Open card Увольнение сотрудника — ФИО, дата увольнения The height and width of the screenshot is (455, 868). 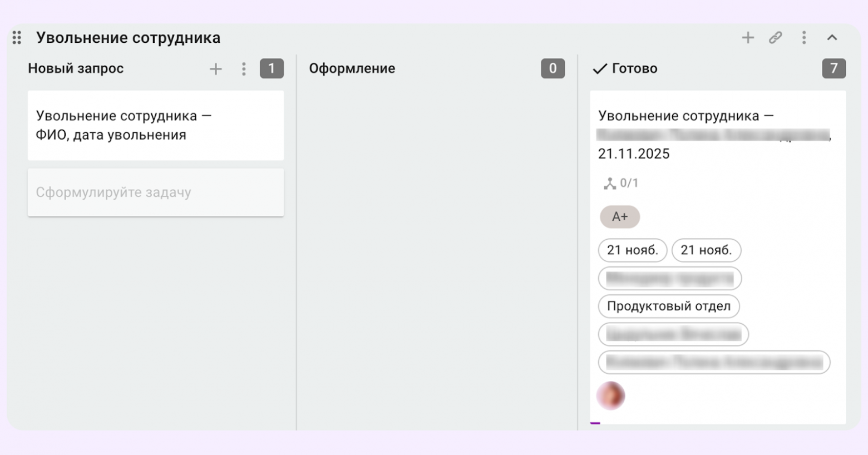[x=155, y=125]
